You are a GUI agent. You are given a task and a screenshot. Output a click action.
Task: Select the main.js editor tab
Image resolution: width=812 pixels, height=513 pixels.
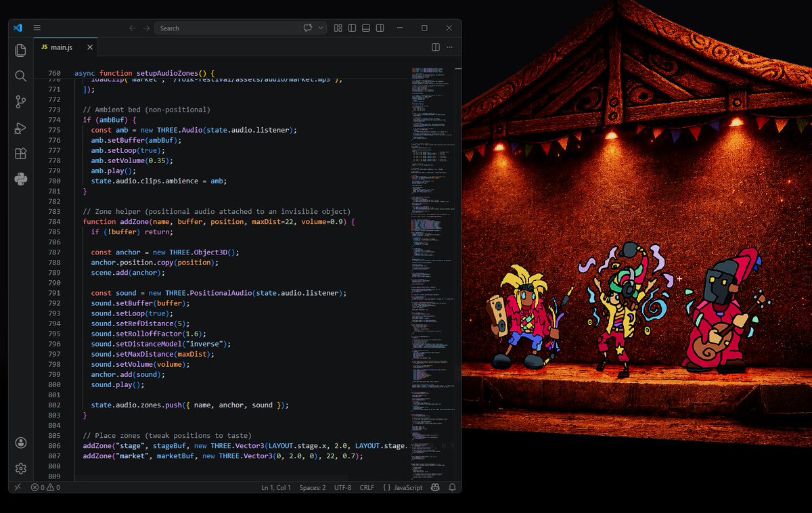[66, 47]
